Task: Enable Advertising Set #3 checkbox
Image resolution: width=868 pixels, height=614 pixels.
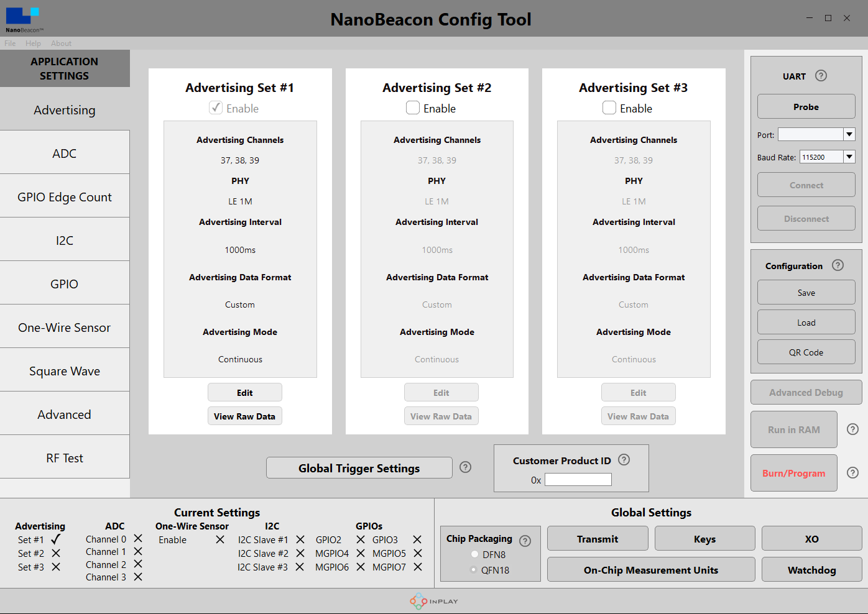Action: pos(609,108)
